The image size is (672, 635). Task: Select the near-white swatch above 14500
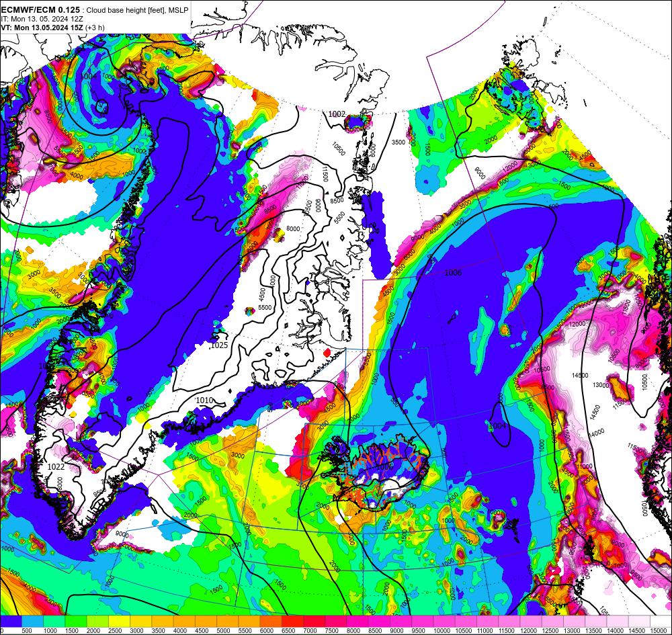[x=640, y=622]
